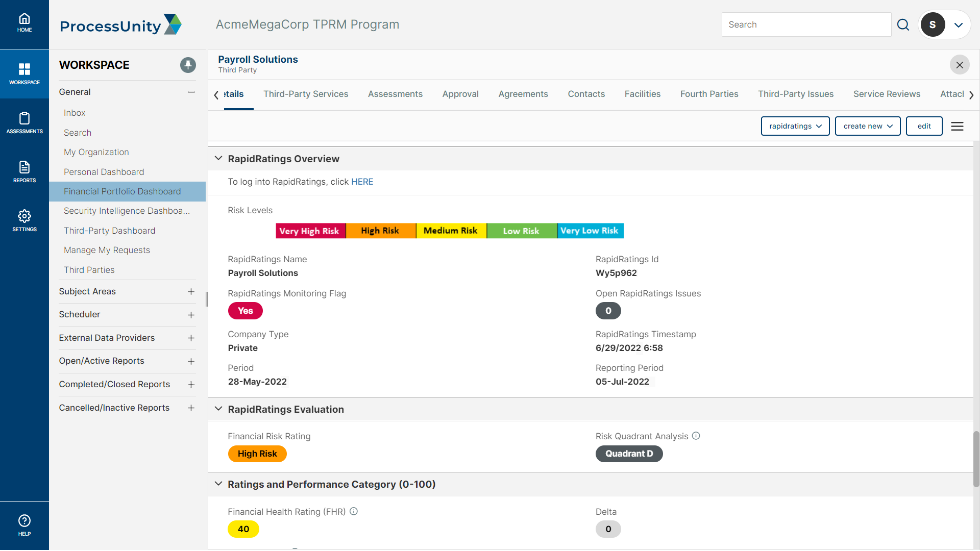Collapse the RapidRatings Evaluation section
Image resolution: width=980 pixels, height=551 pixels.
219,409
